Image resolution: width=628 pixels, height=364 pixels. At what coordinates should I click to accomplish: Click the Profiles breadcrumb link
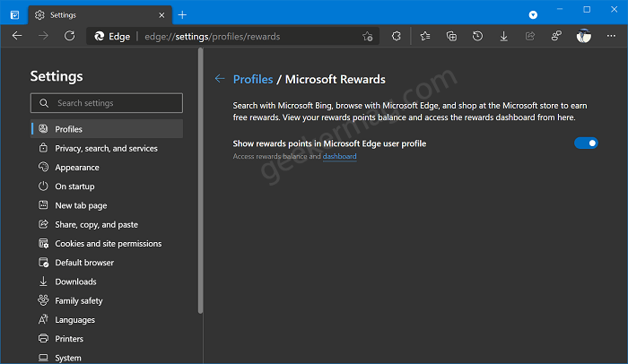(x=253, y=79)
